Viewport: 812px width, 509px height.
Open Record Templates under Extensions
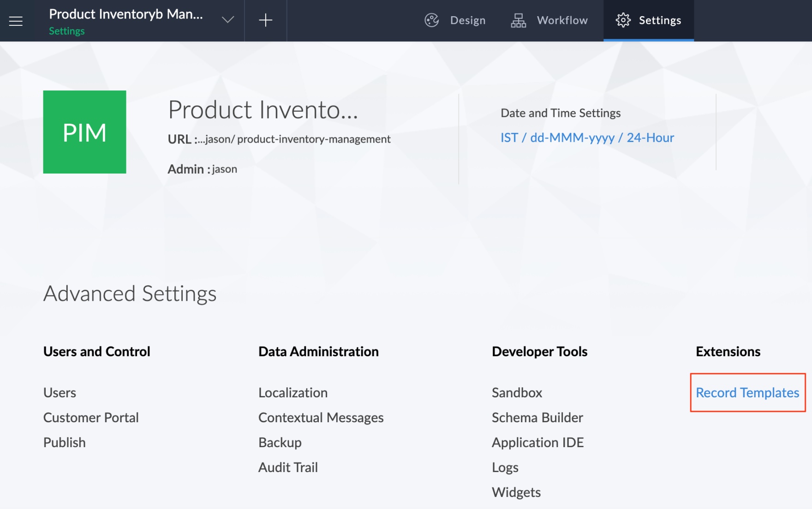(747, 392)
